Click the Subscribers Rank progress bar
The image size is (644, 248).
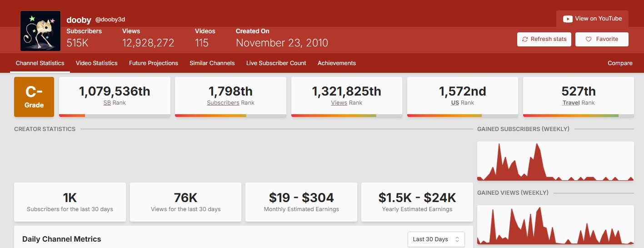pos(230,116)
